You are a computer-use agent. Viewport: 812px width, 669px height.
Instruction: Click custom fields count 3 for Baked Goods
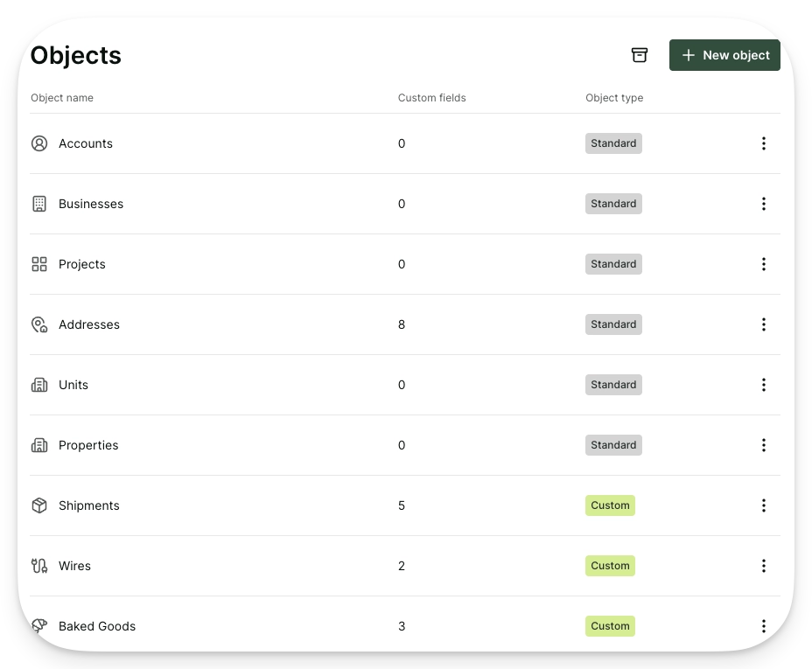[402, 626]
